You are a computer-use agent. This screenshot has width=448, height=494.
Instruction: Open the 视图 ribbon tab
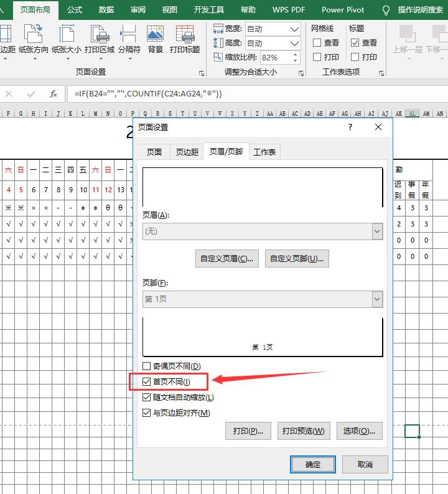(169, 10)
